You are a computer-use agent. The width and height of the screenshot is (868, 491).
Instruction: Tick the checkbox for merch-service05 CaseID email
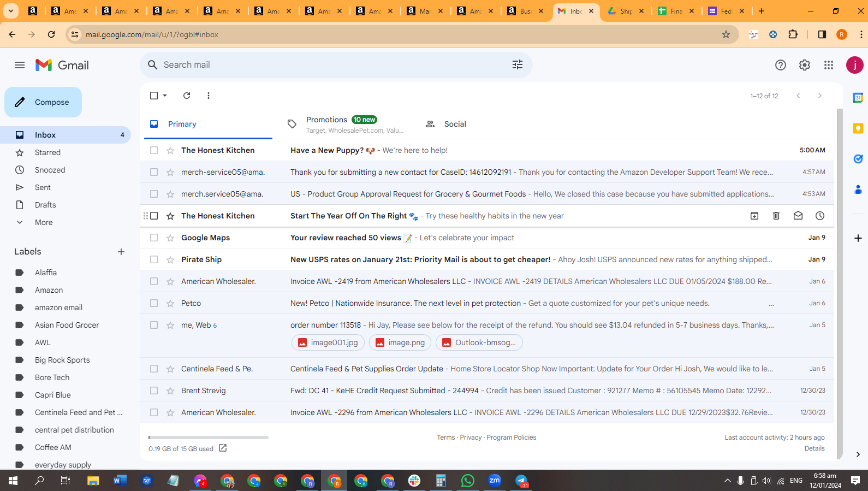[154, 172]
